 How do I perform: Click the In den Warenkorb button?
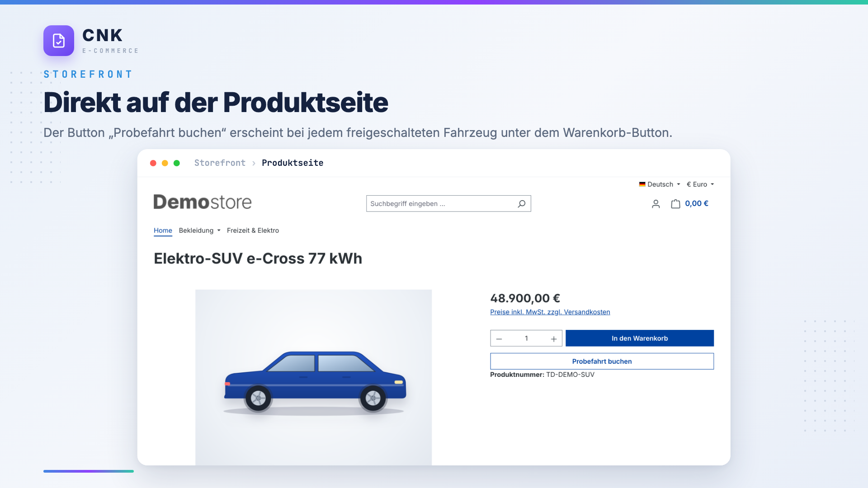coord(640,338)
